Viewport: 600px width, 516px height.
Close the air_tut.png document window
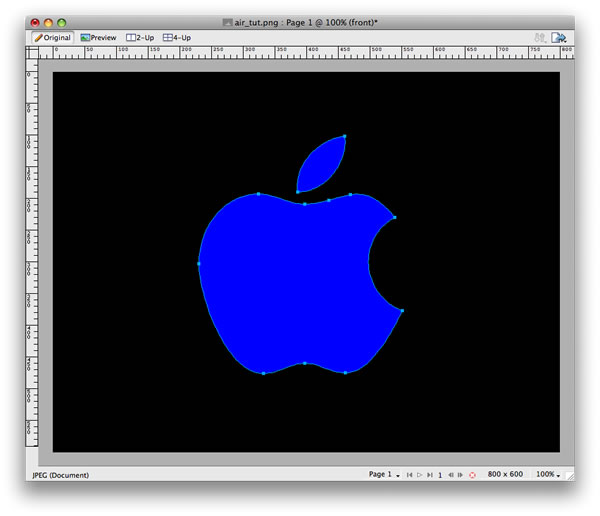(x=35, y=23)
